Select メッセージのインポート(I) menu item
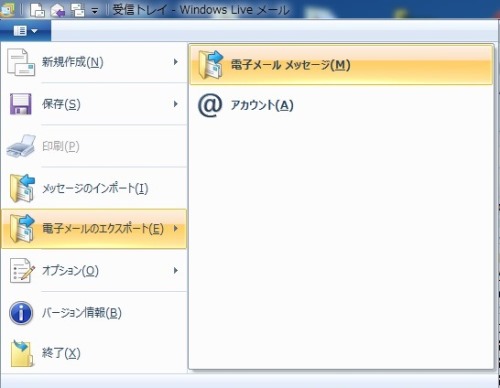Viewport: 500px width, 388px height. tap(94, 188)
